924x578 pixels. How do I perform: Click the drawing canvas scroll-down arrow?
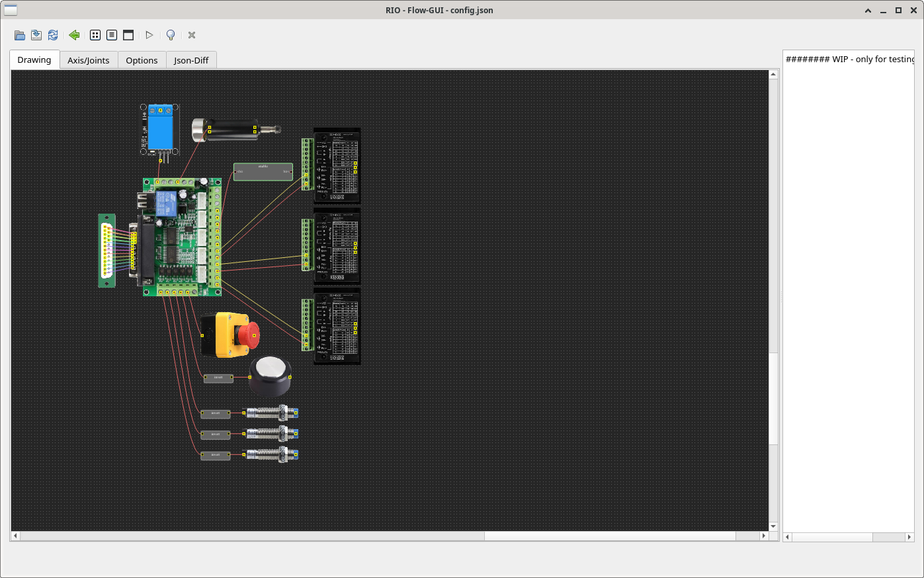[x=773, y=526]
